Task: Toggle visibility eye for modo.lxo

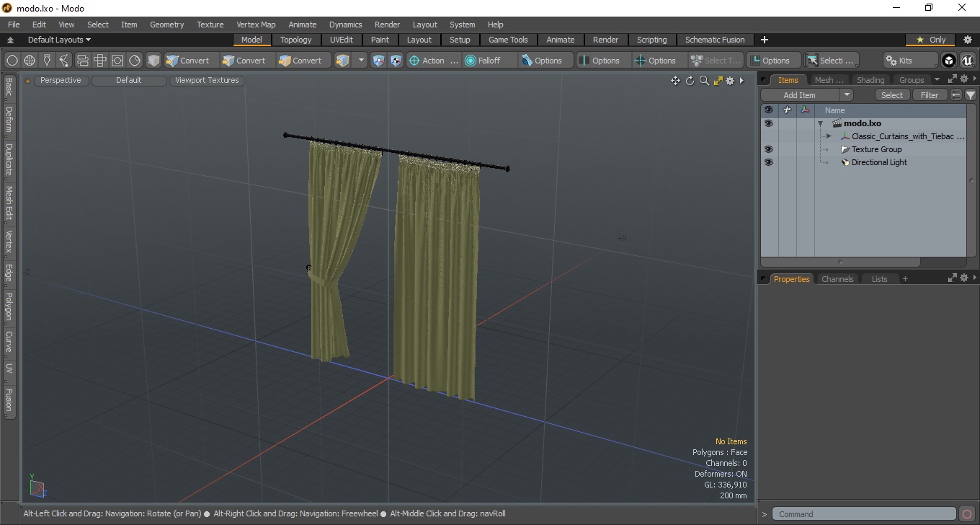Action: tap(768, 123)
